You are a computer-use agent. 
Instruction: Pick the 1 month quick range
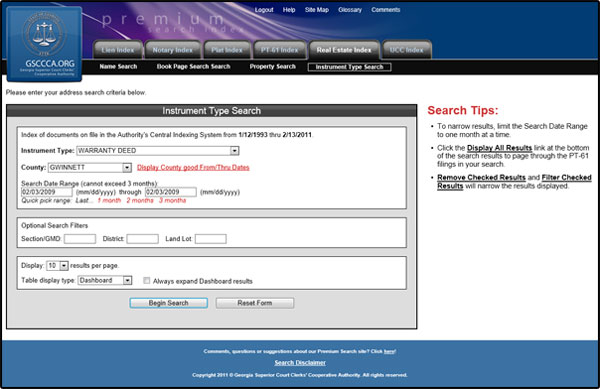(109, 200)
